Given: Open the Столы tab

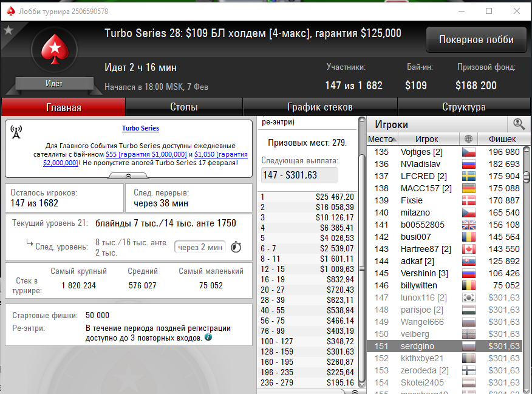Looking at the screenshot, I should click(x=184, y=107).
